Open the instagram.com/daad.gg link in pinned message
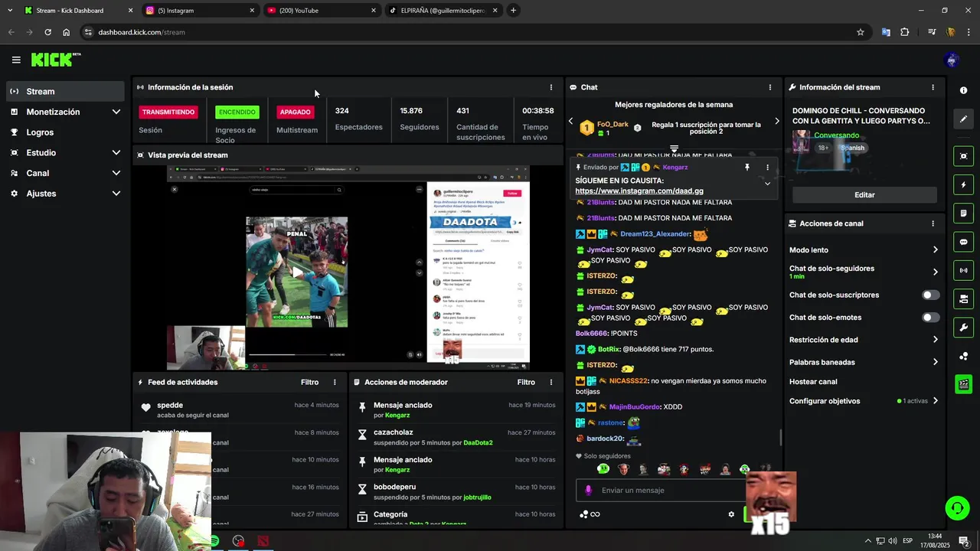The height and width of the screenshot is (551, 980). click(639, 191)
